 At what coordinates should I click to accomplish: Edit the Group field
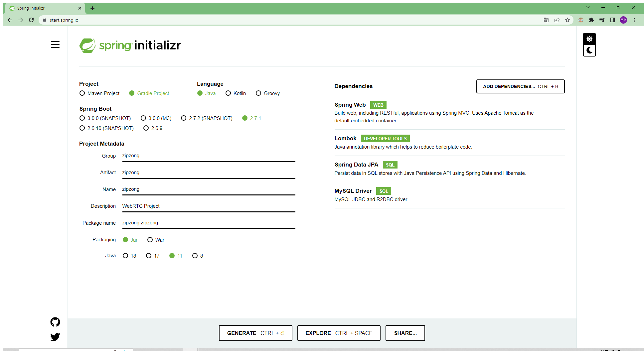pos(209,156)
